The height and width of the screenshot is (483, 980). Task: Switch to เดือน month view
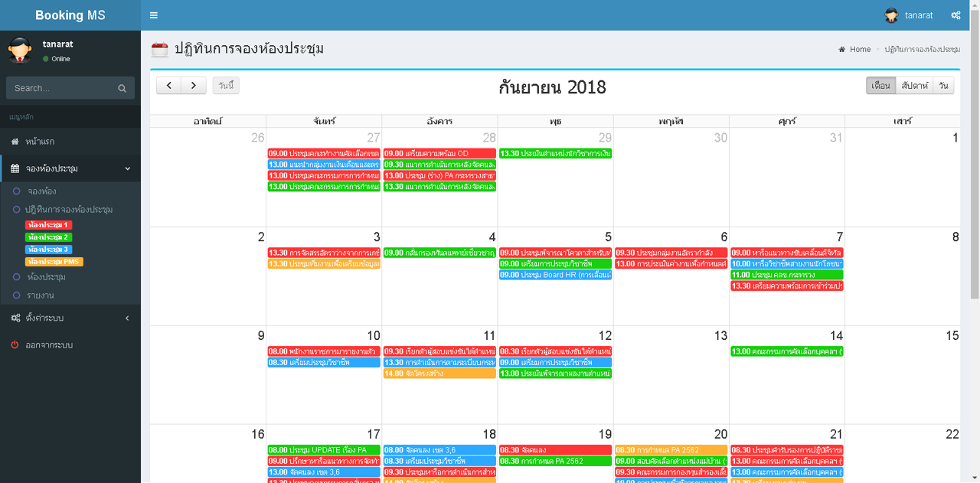pyautogui.click(x=881, y=85)
